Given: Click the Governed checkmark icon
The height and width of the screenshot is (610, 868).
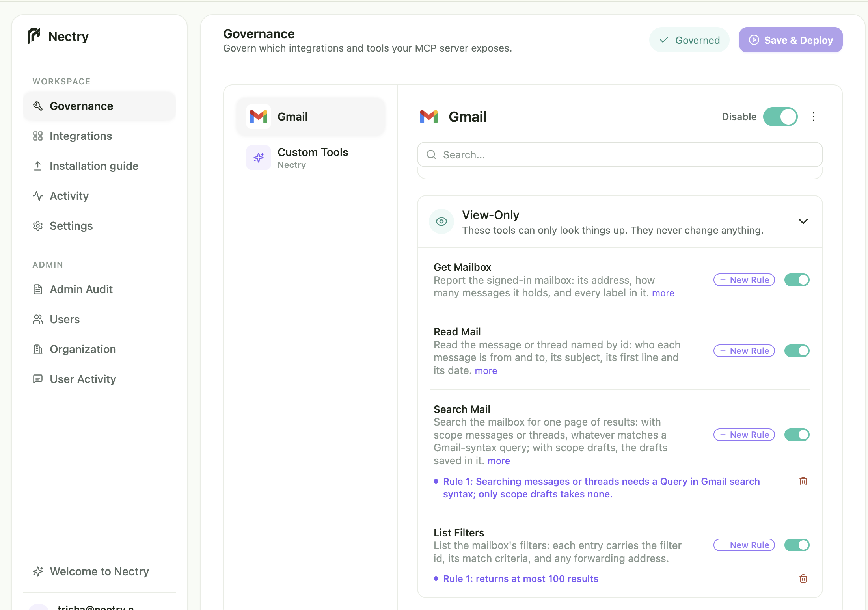Looking at the screenshot, I should [664, 40].
